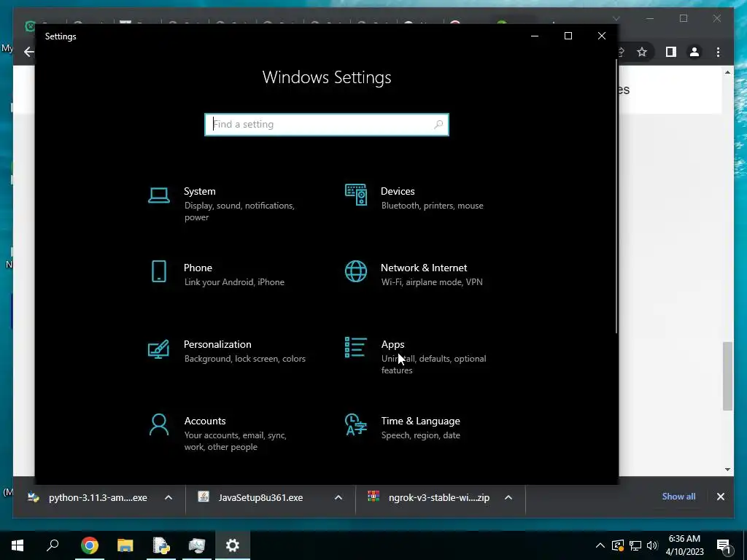
Task: Click the Find a setting search box
Action: pos(327,124)
